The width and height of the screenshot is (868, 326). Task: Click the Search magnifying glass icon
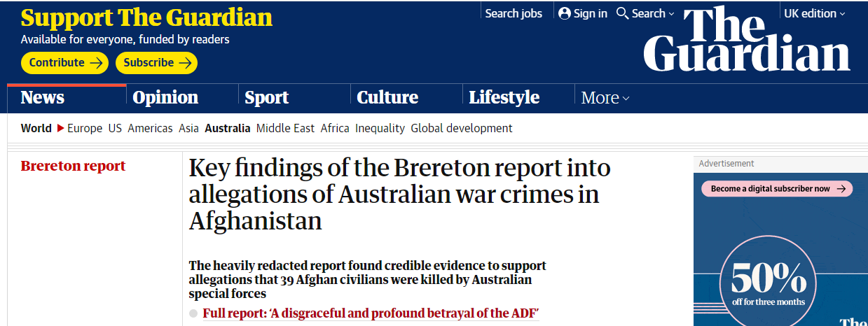point(622,13)
